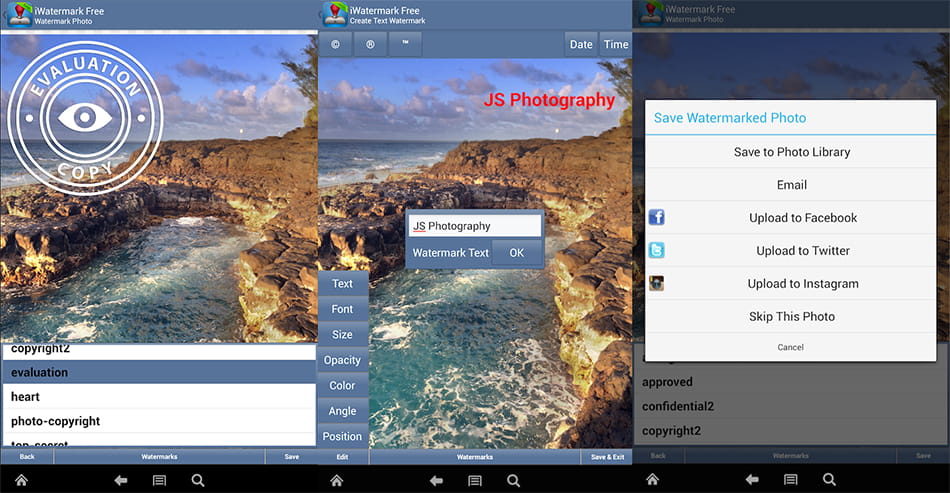Choose Upload to Twitter
The width and height of the screenshot is (950, 493).
click(791, 250)
